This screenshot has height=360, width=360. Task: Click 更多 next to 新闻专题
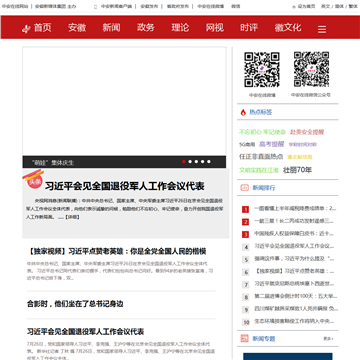328,339
